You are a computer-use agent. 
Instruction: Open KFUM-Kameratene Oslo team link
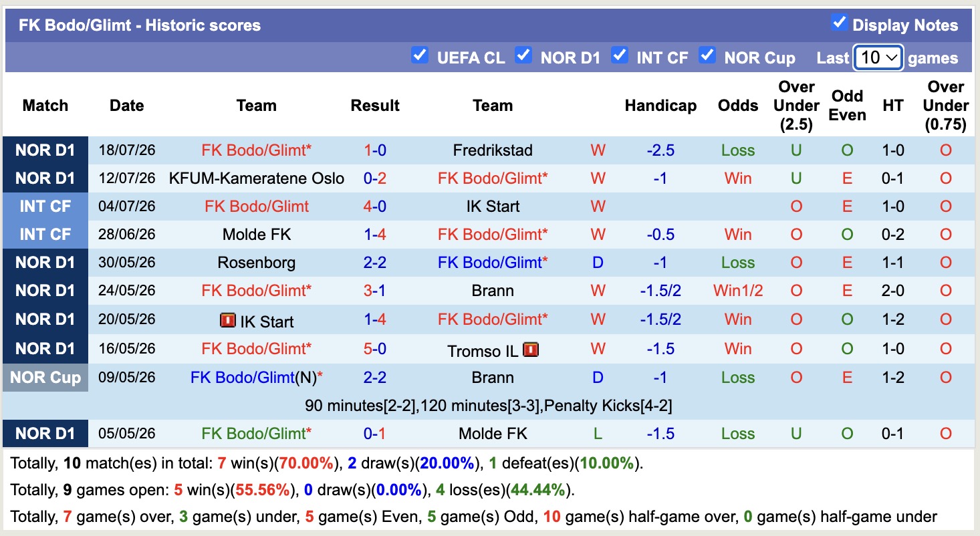click(x=257, y=178)
